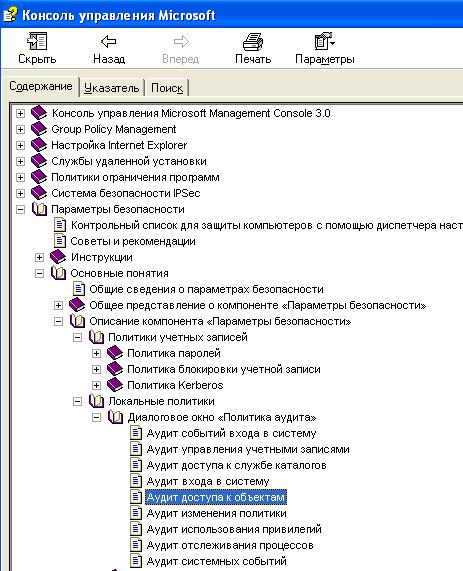Open topic Аудит отслеживания процессов
This screenshot has width=463, height=571.
[230, 546]
